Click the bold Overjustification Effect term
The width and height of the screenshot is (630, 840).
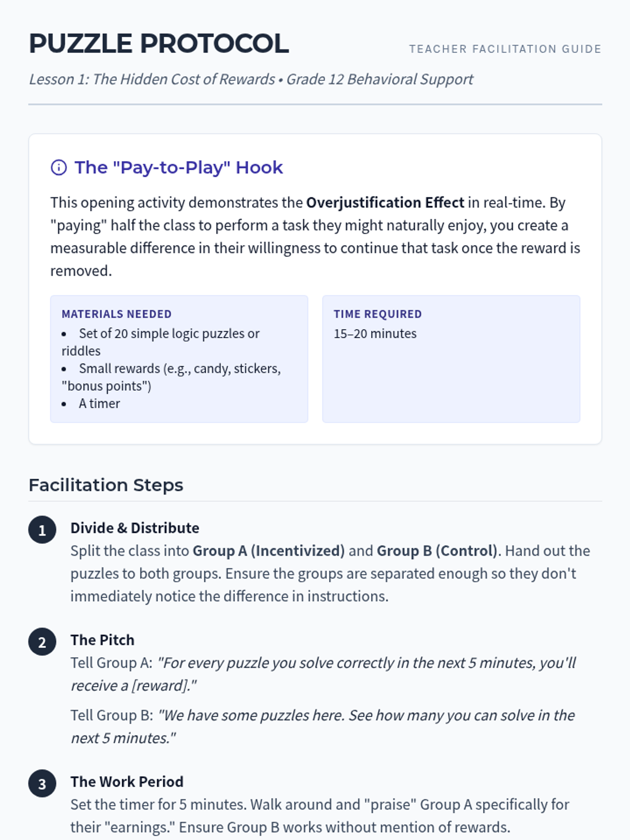click(x=385, y=203)
